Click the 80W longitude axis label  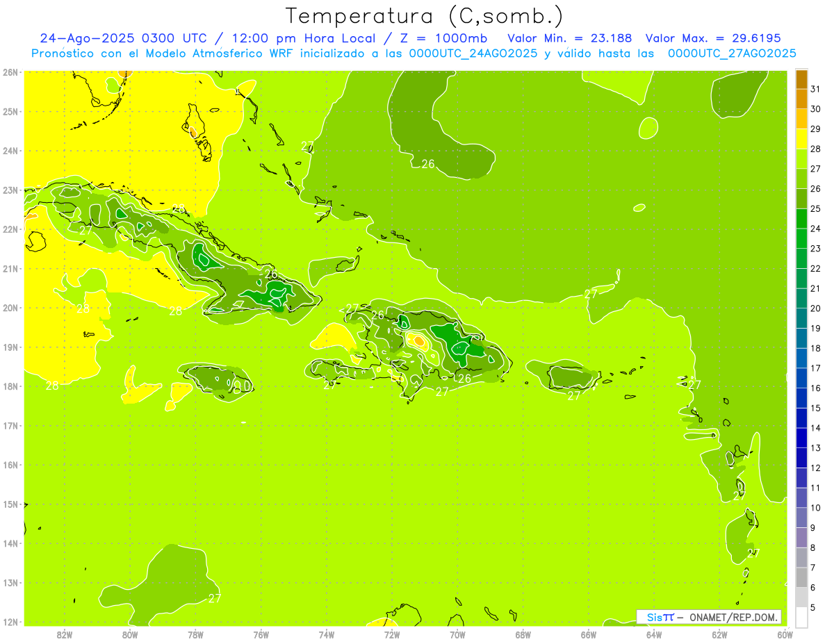(x=130, y=634)
